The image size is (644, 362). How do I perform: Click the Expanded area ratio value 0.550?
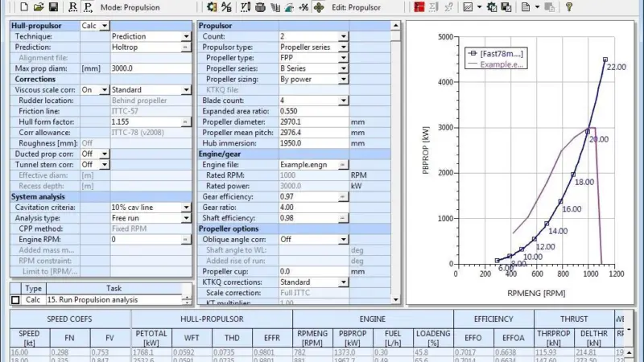(314, 111)
